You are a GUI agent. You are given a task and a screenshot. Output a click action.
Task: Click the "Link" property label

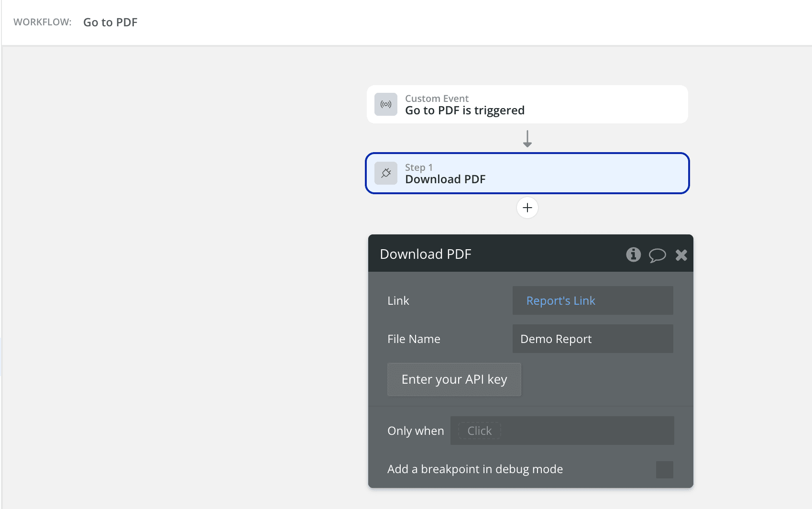[x=398, y=300]
